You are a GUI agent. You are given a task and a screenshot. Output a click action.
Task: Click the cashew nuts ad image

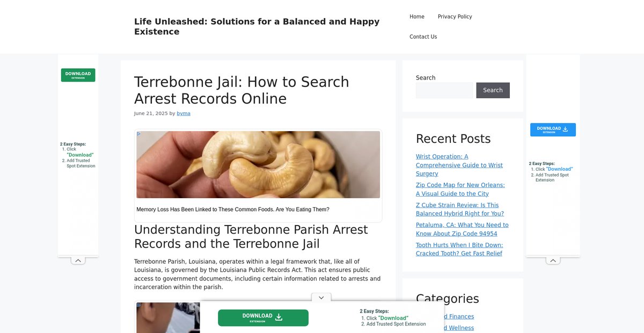pos(258,164)
